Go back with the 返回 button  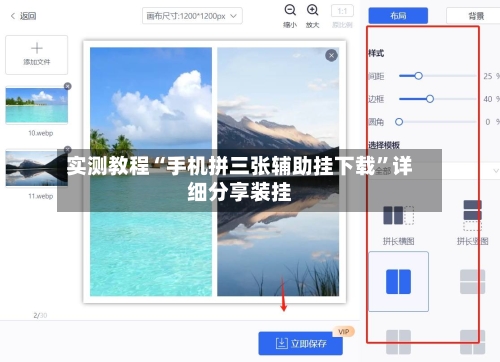(23, 16)
